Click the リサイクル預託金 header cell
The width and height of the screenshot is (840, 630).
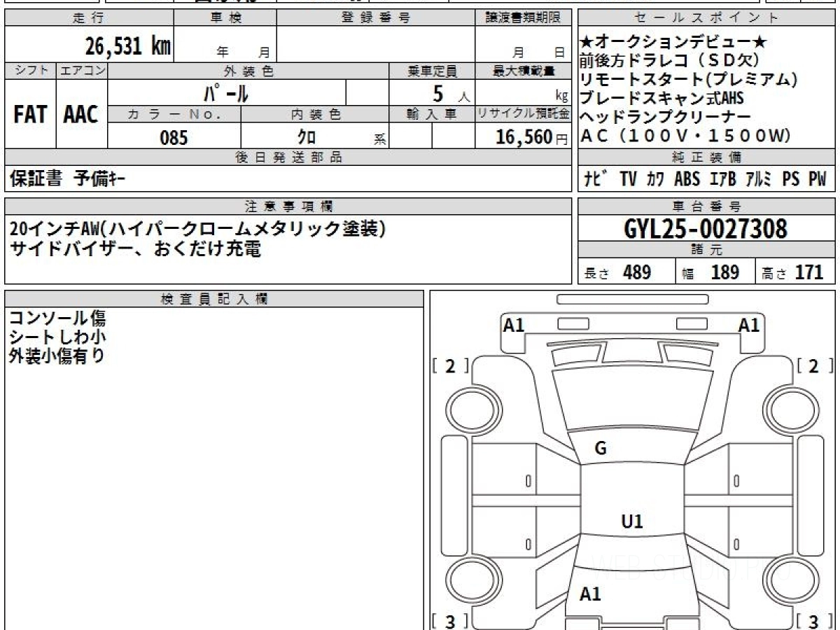523,114
